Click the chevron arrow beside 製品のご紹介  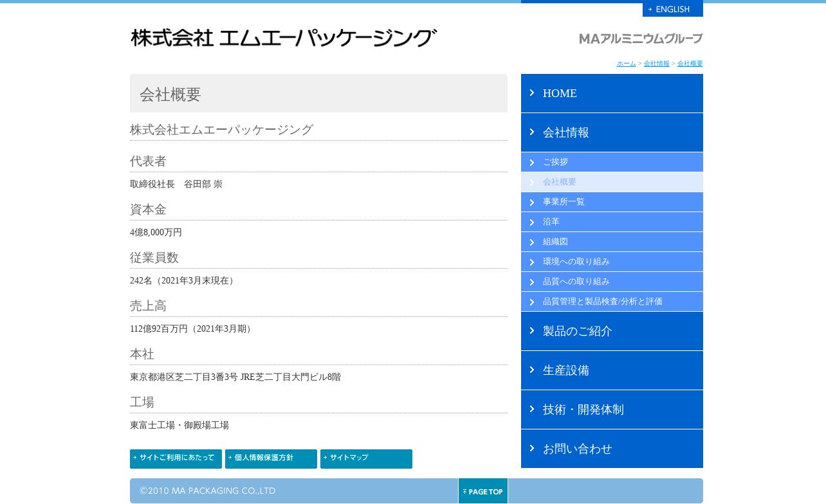tap(532, 330)
